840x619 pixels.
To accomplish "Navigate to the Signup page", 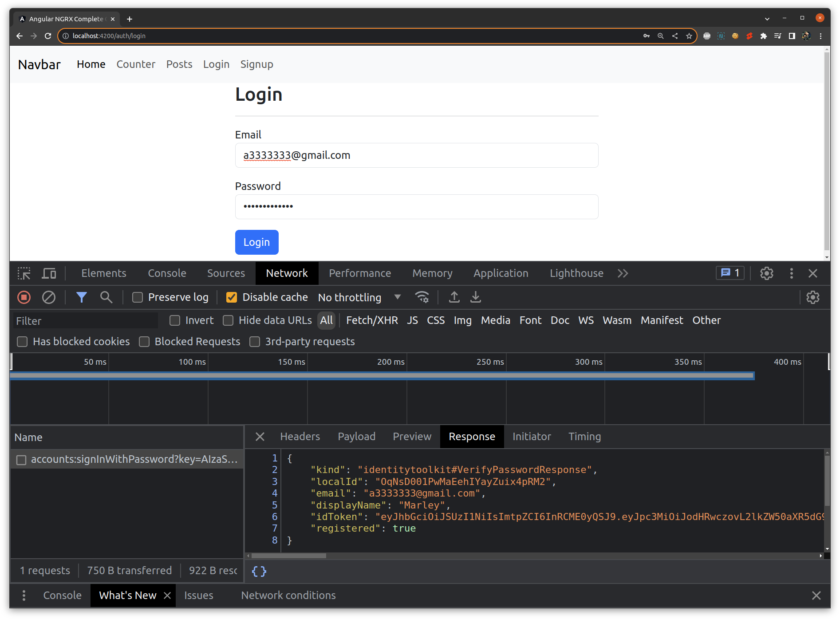I will point(257,64).
